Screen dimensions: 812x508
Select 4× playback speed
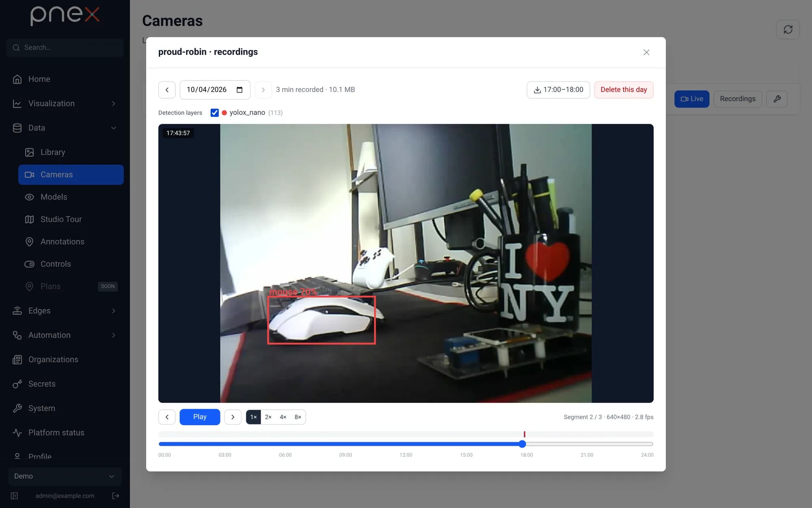pyautogui.click(x=283, y=417)
